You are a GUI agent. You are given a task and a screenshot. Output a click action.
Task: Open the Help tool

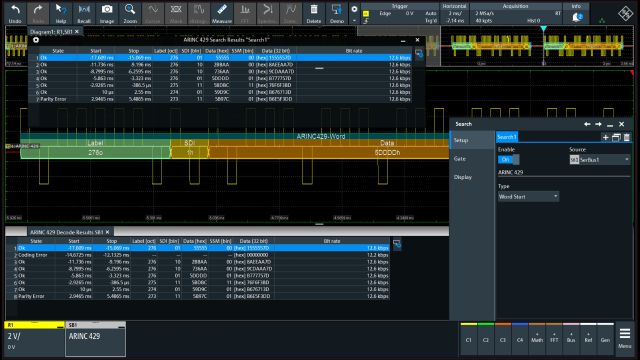[x=61, y=13]
